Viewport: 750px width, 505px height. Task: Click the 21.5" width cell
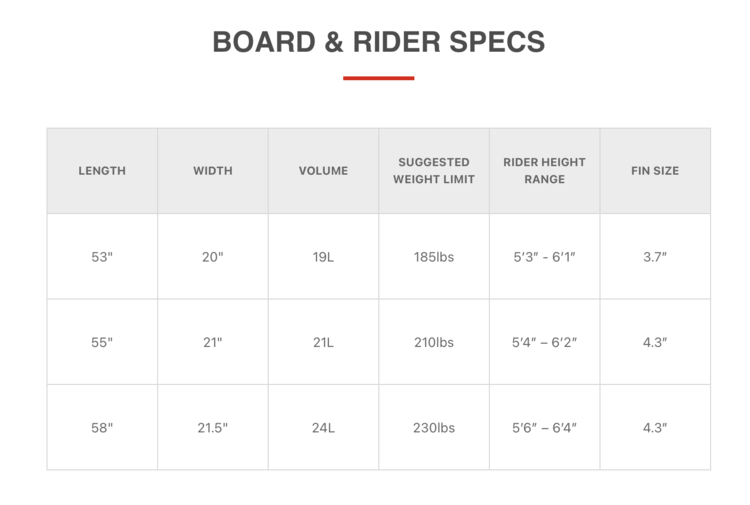[212, 428]
